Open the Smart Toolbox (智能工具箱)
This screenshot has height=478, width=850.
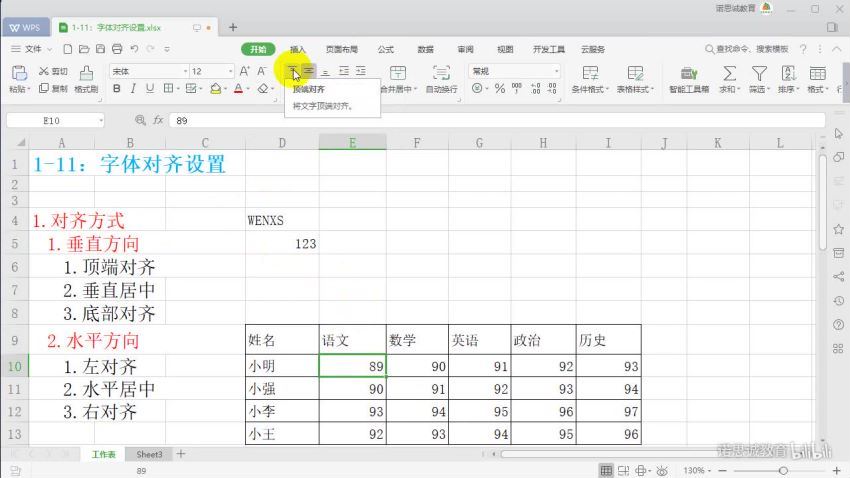click(689, 79)
